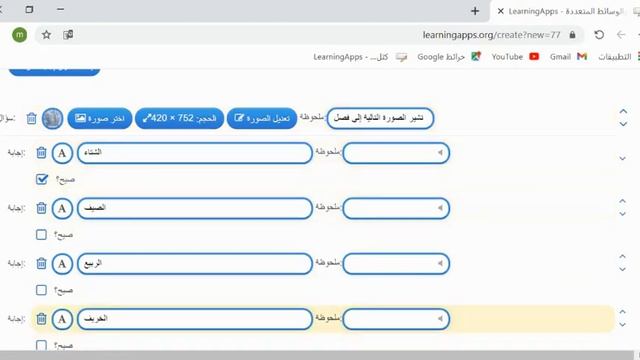Delete the question row using its trash icon
640x360 pixels.
pos(31,119)
